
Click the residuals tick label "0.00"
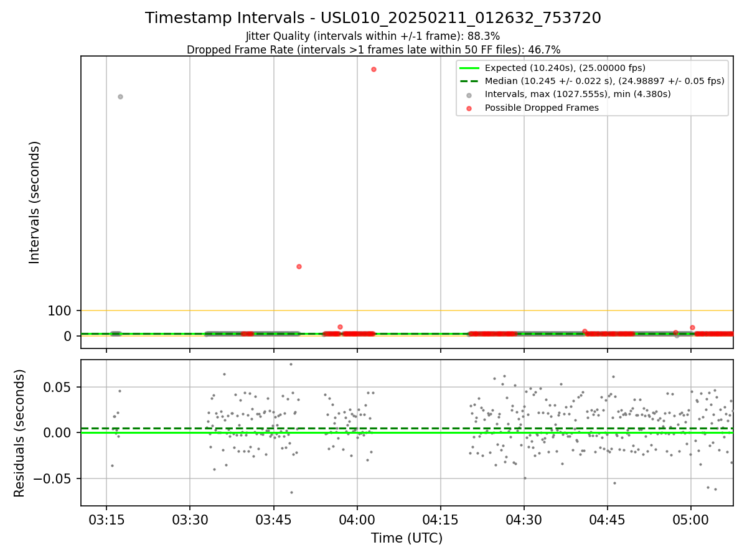(58, 432)
